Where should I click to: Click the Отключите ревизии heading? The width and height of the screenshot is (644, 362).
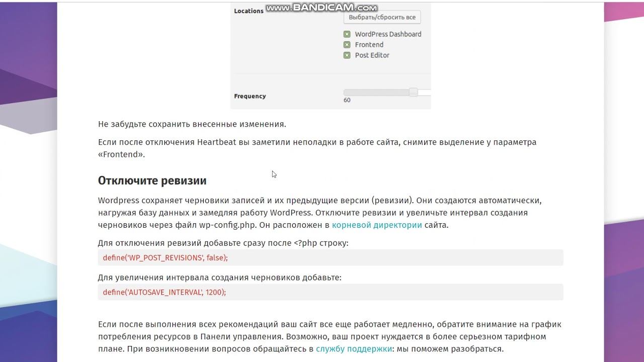[x=152, y=180]
